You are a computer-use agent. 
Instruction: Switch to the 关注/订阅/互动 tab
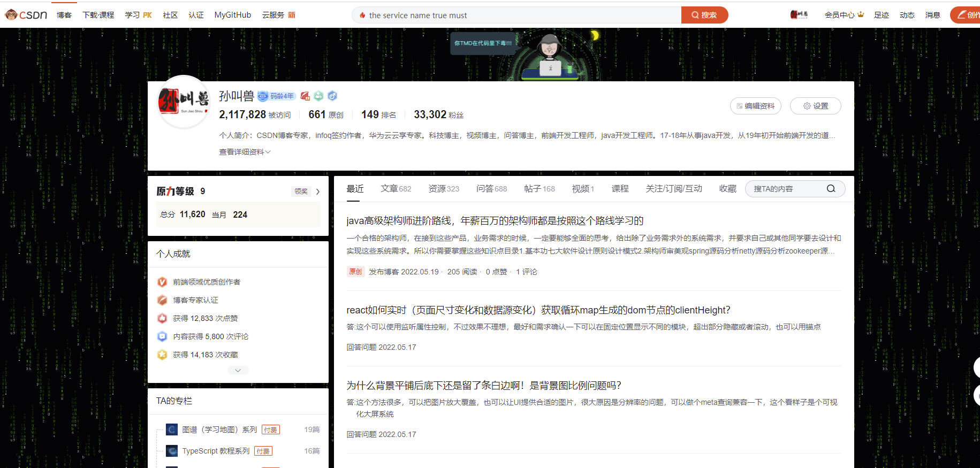click(x=674, y=189)
